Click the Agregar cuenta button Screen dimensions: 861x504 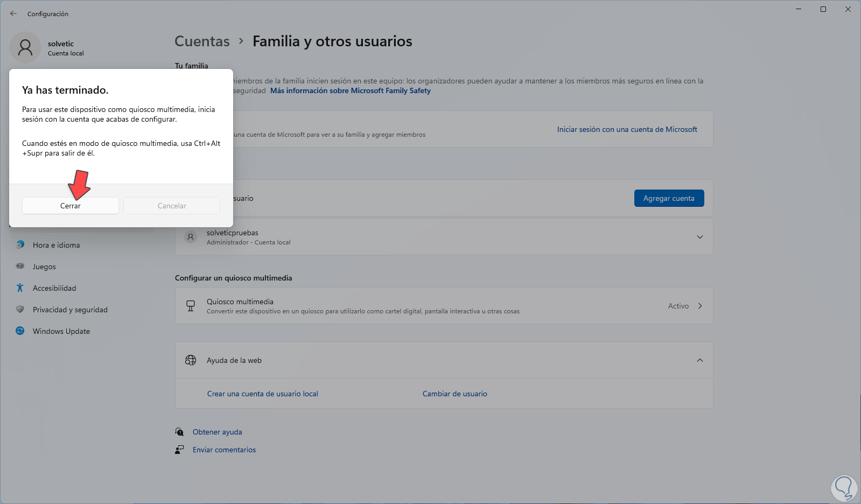[x=669, y=198]
